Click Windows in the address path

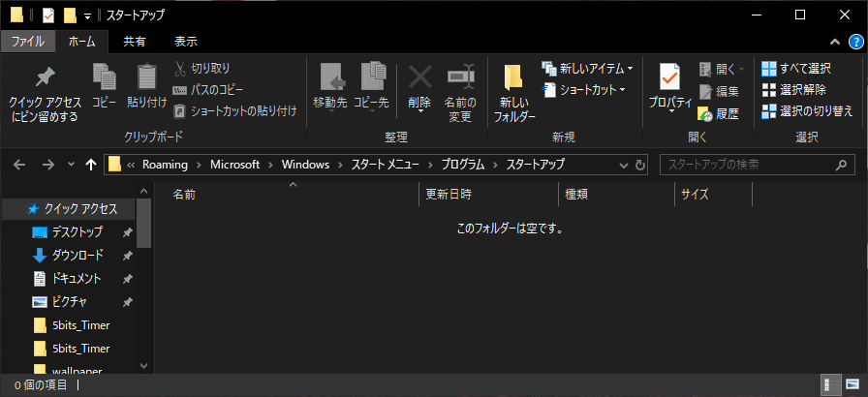pyautogui.click(x=305, y=165)
